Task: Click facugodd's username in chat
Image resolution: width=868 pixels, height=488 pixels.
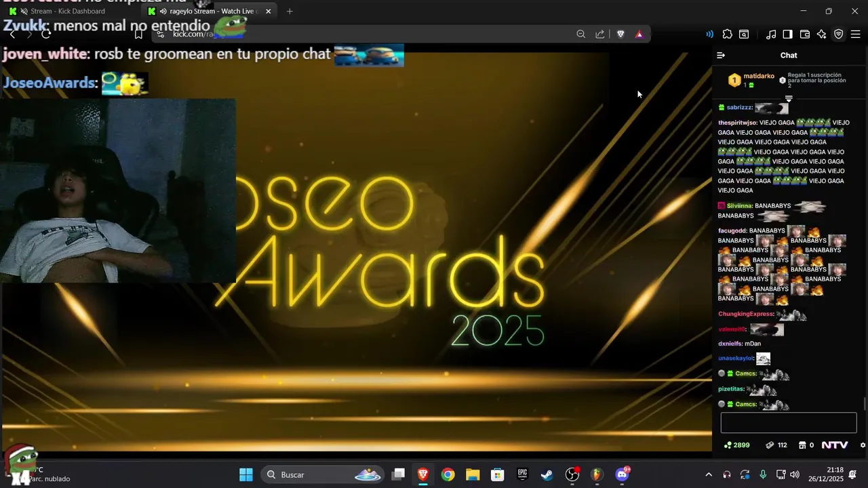Action: tap(732, 230)
